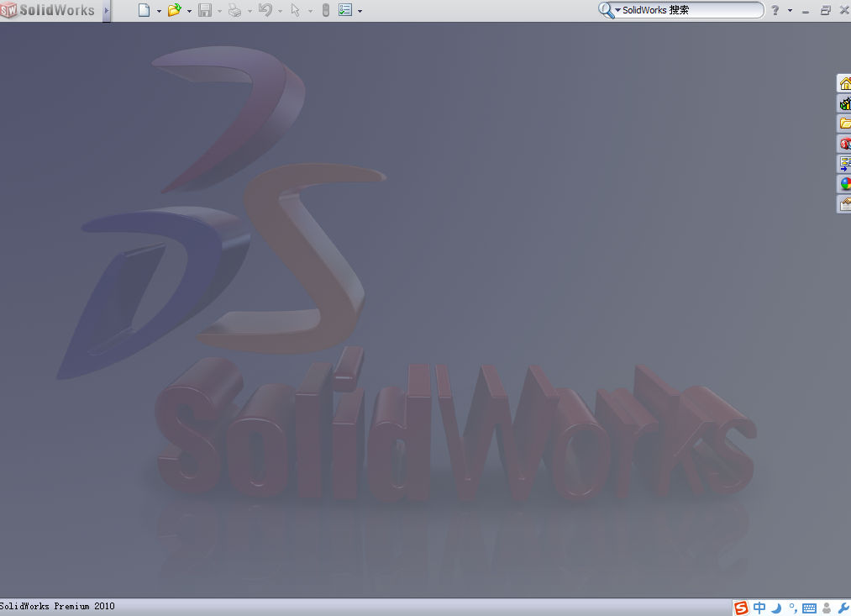Open the File Explorer folder tab
Image resolution: width=851 pixels, height=616 pixels.
(x=844, y=124)
